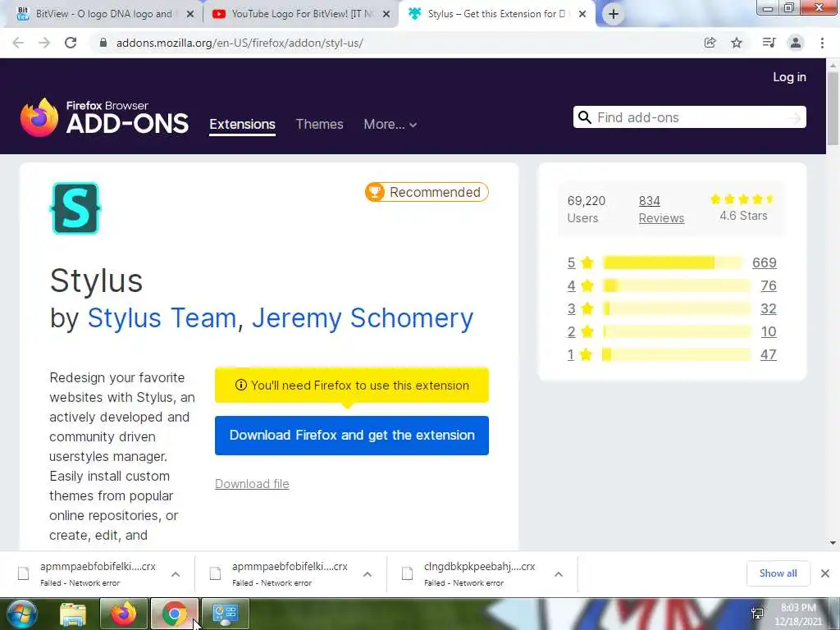This screenshot has width=840, height=630.
Task: Open the Themes section
Action: pos(319,125)
